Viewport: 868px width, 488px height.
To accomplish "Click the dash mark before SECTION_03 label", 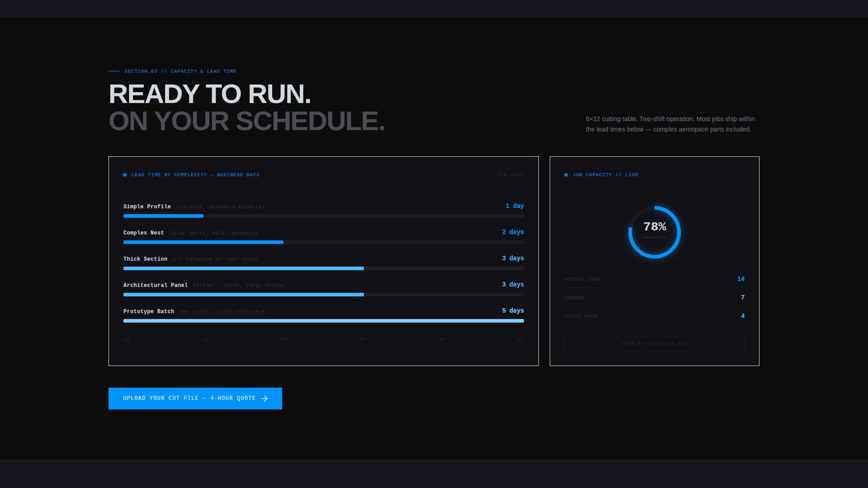I will pos(113,71).
